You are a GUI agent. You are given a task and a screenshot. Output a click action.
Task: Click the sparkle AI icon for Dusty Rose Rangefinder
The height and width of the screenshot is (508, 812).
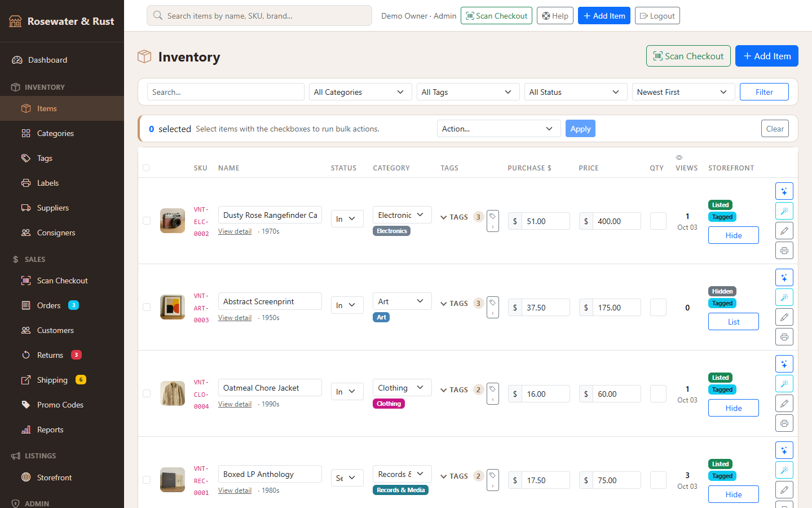(x=784, y=191)
